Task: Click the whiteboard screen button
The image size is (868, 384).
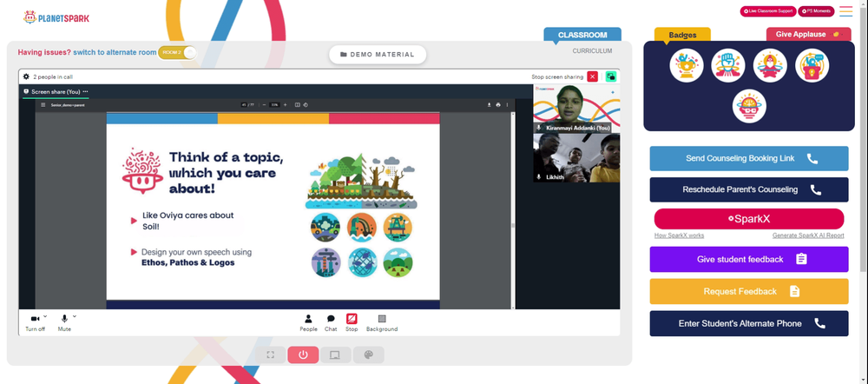Action: point(335,354)
